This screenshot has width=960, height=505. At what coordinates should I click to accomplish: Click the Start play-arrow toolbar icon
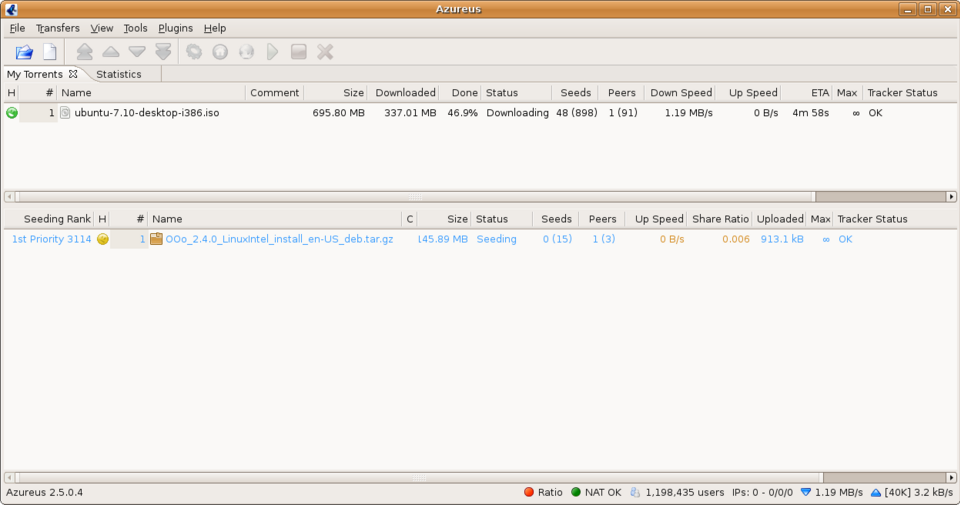[272, 52]
